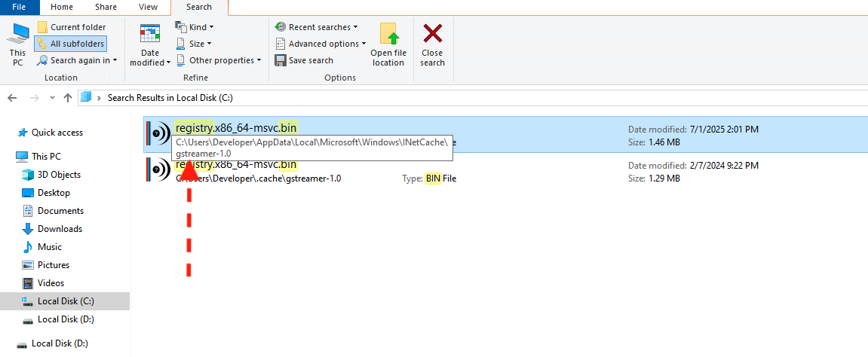Image resolution: width=868 pixels, height=357 pixels.
Task: Open the File tab
Action: pos(20,8)
